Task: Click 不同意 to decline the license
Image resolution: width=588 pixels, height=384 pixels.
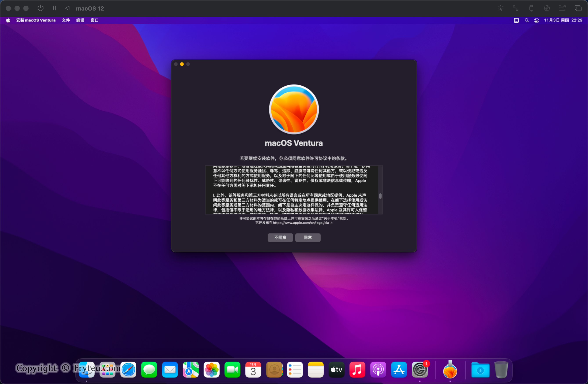Action: (280, 238)
